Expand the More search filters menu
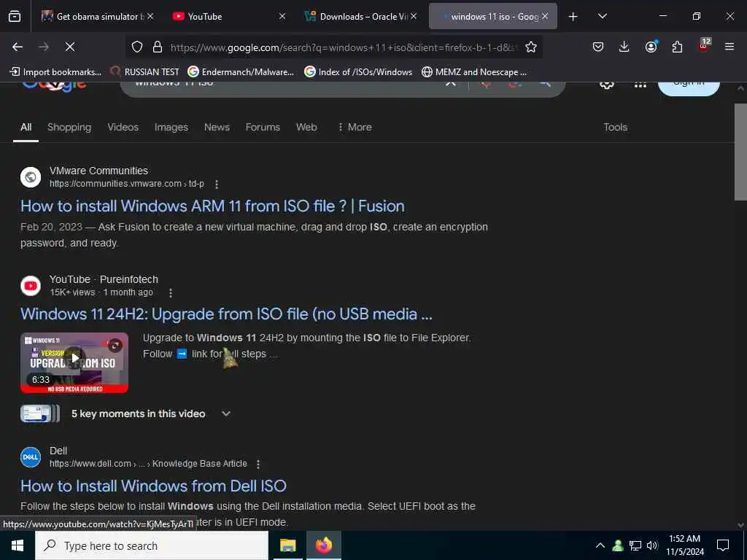This screenshot has width=747, height=560. pos(355,127)
